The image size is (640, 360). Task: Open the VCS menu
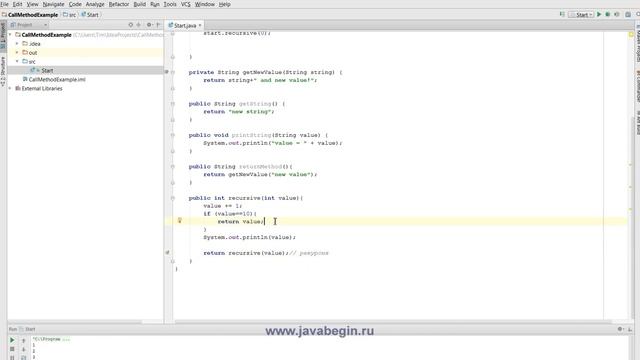coord(186,4)
